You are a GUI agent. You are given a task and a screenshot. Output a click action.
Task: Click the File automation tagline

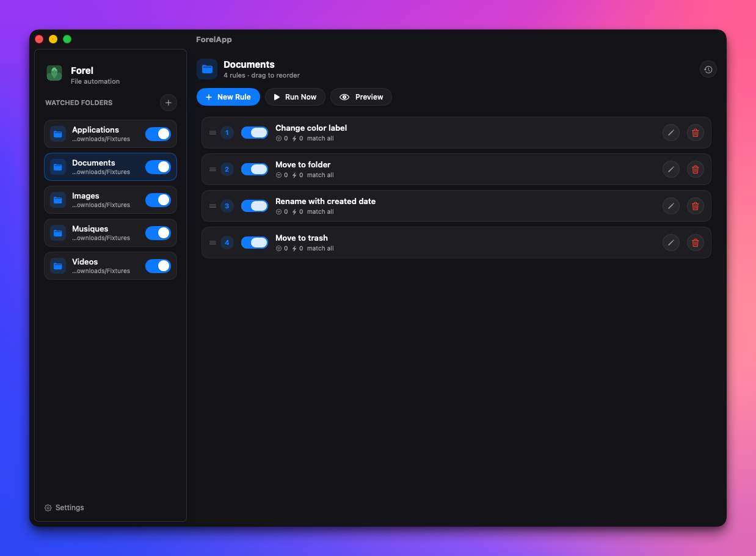95,81
